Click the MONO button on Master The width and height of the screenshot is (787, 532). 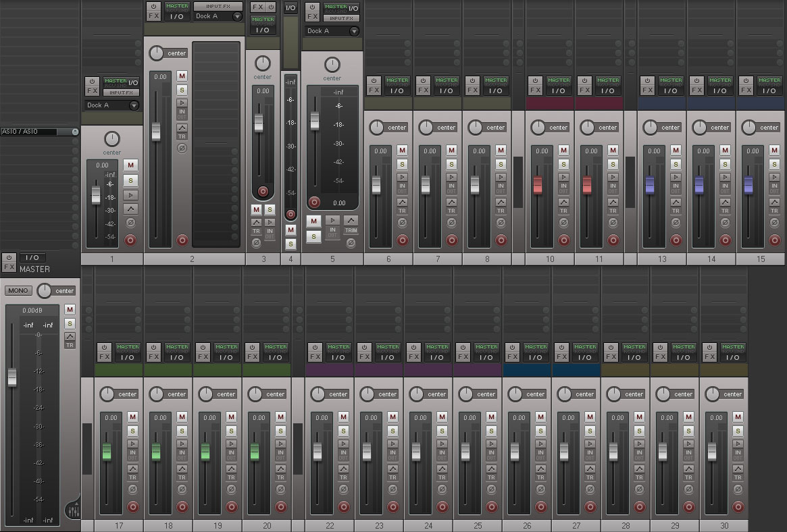(18, 291)
